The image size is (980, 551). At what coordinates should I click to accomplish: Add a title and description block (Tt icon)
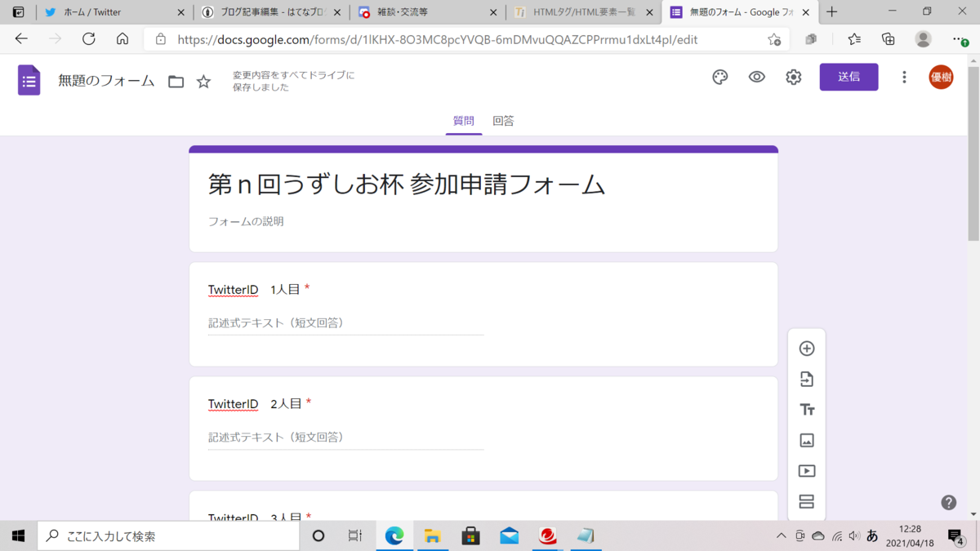tap(807, 409)
